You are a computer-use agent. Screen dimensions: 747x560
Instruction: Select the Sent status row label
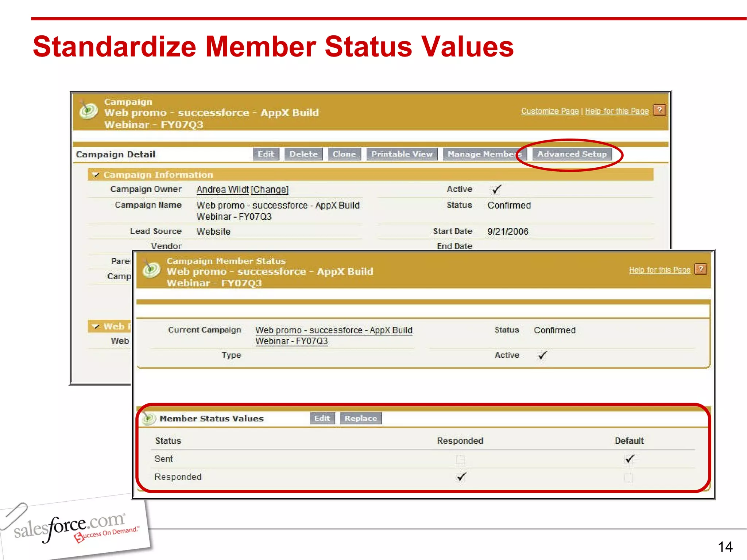(163, 459)
